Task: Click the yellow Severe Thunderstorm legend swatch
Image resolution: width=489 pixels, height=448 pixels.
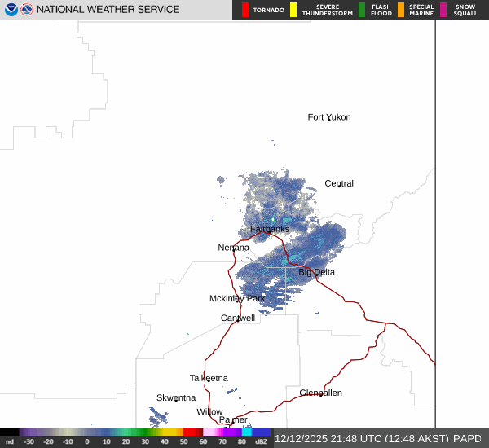Action: 293,10
